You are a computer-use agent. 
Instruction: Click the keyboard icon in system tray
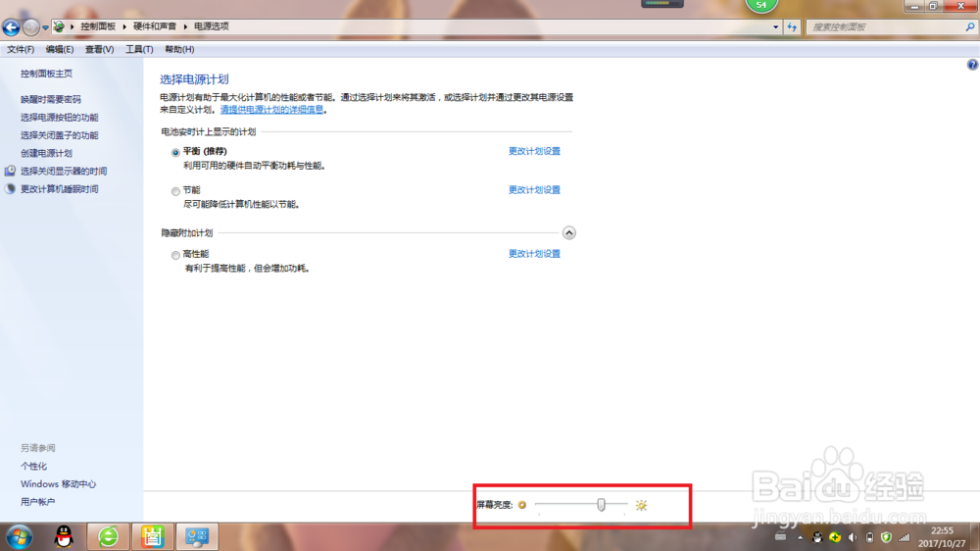point(781,537)
